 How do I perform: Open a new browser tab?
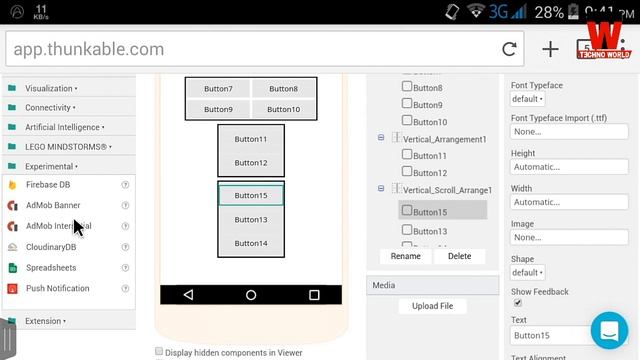pyautogui.click(x=550, y=49)
